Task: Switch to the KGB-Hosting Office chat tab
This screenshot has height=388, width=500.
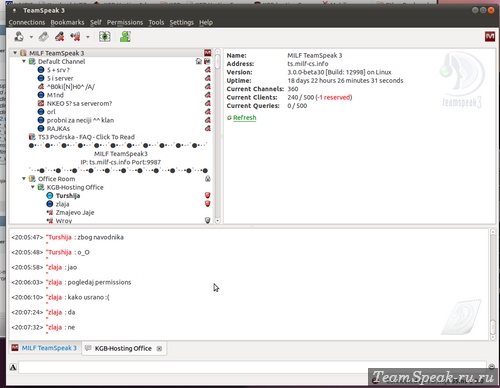Action: pos(123,348)
